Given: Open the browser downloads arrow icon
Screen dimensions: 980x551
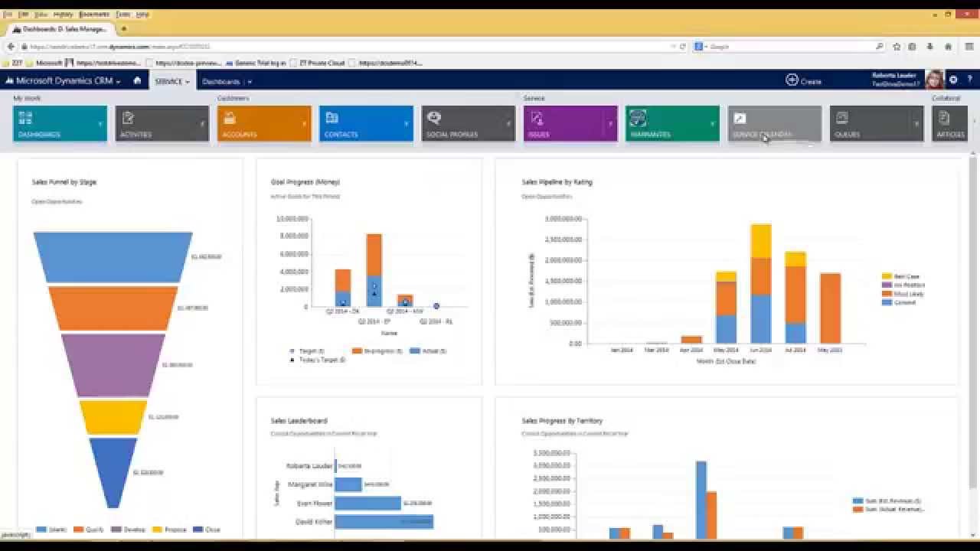Looking at the screenshot, I should click(930, 47).
